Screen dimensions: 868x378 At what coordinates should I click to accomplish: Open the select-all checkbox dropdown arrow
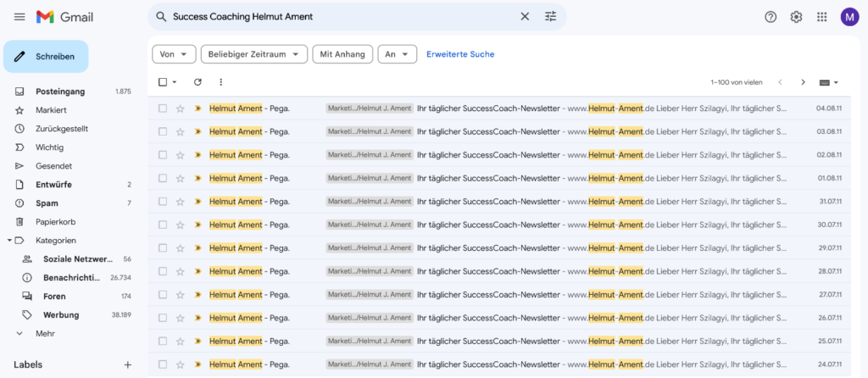(175, 82)
